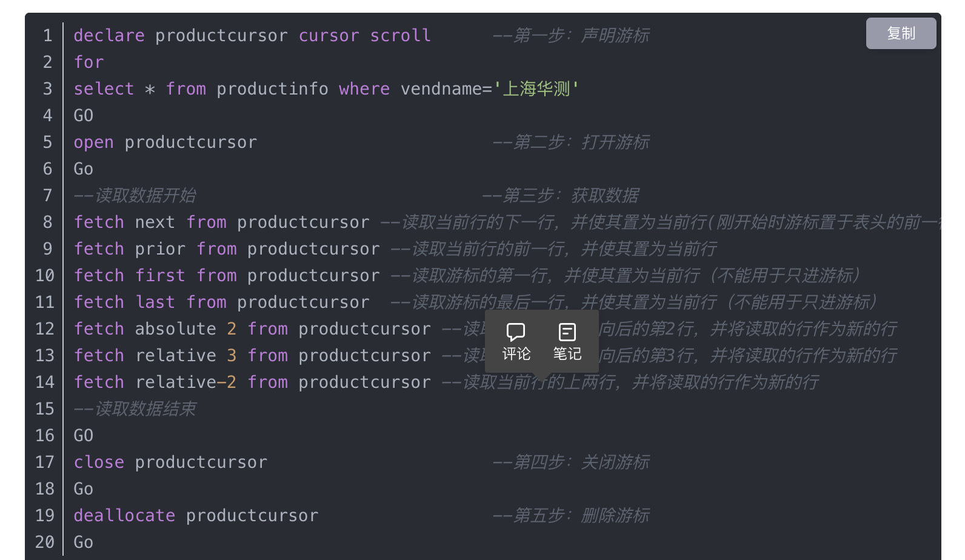Click the "scroll" keyword on line 1
Screen dimensions: 965x560
pos(400,36)
